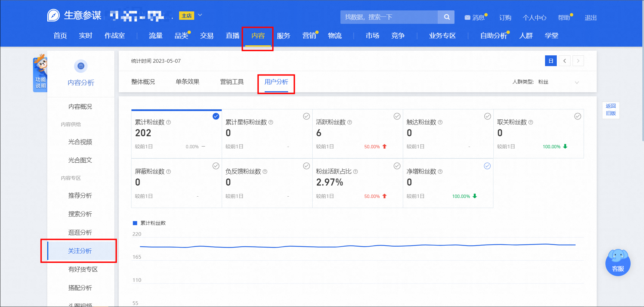Viewport: 644px width, 307px height.
Task: Check the 触达粉丝数 metric checkmark
Action: [x=488, y=116]
